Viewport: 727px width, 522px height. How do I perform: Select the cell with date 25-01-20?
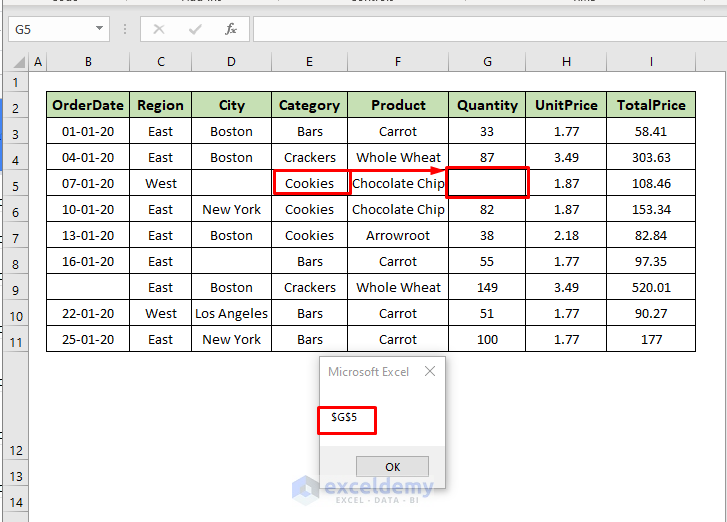(x=88, y=339)
